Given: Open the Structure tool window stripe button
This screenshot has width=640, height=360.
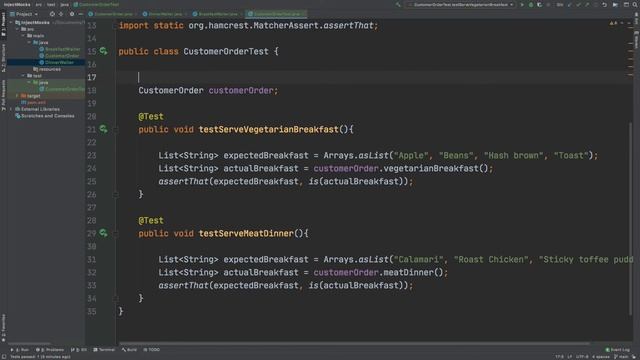Looking at the screenshot, I should [x=3, y=58].
